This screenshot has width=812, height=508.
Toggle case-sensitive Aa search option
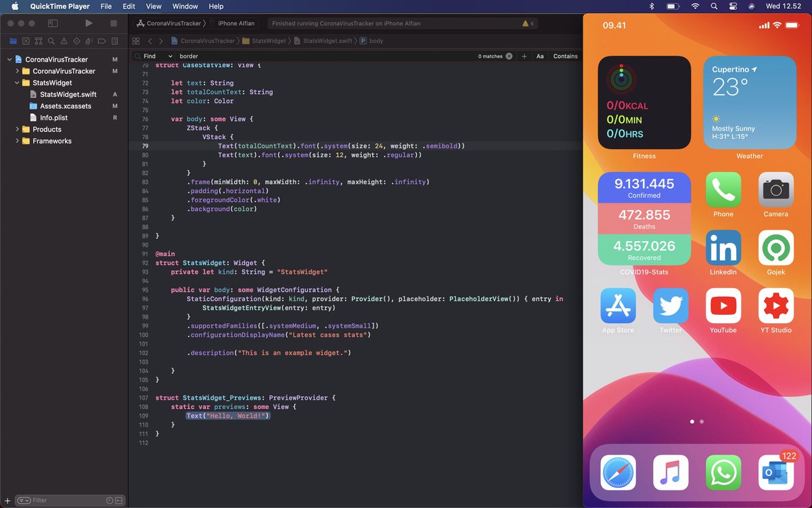[x=540, y=56]
